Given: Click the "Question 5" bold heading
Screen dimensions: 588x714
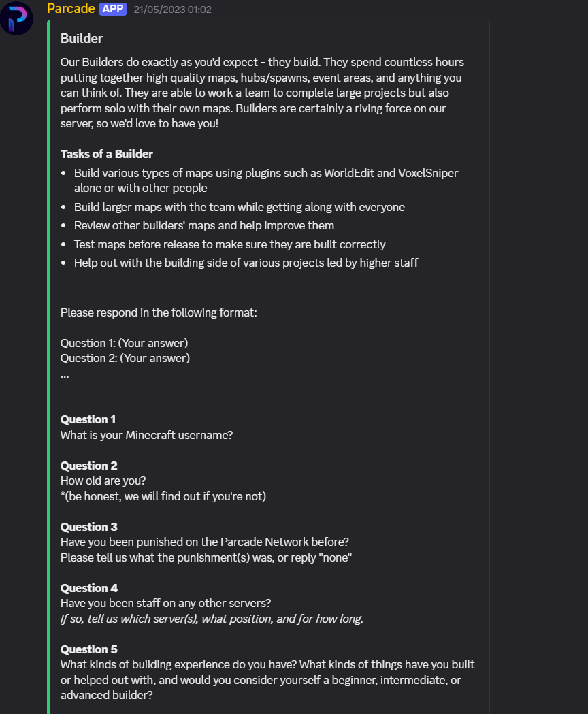Looking at the screenshot, I should [88, 649].
